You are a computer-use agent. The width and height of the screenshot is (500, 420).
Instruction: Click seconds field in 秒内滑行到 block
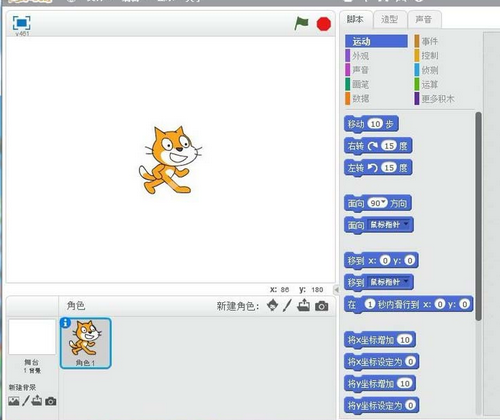click(x=370, y=304)
